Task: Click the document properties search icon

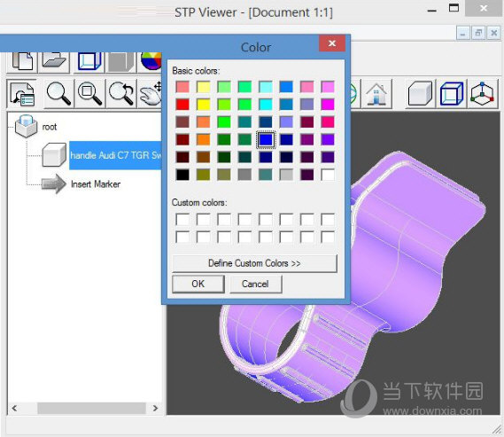Action: pyautogui.click(x=22, y=94)
